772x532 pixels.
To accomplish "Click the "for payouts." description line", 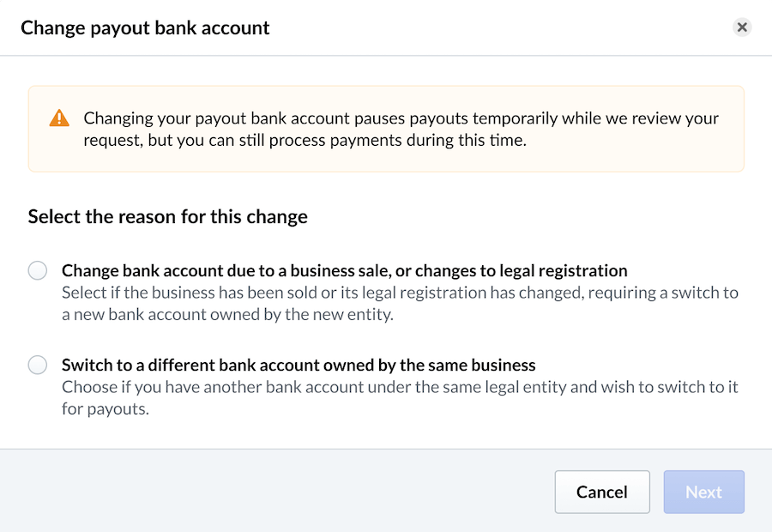I will (x=106, y=408).
